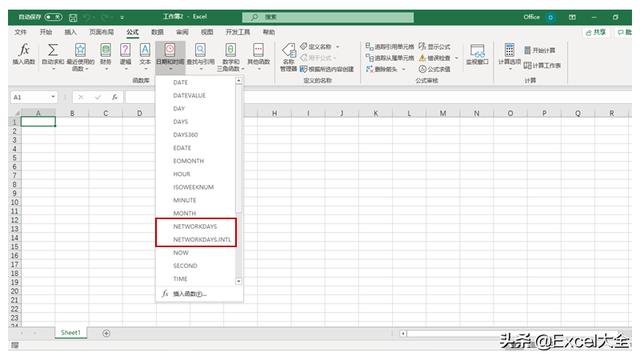
Task: Add a new sheet with plus icon
Action: [106, 333]
